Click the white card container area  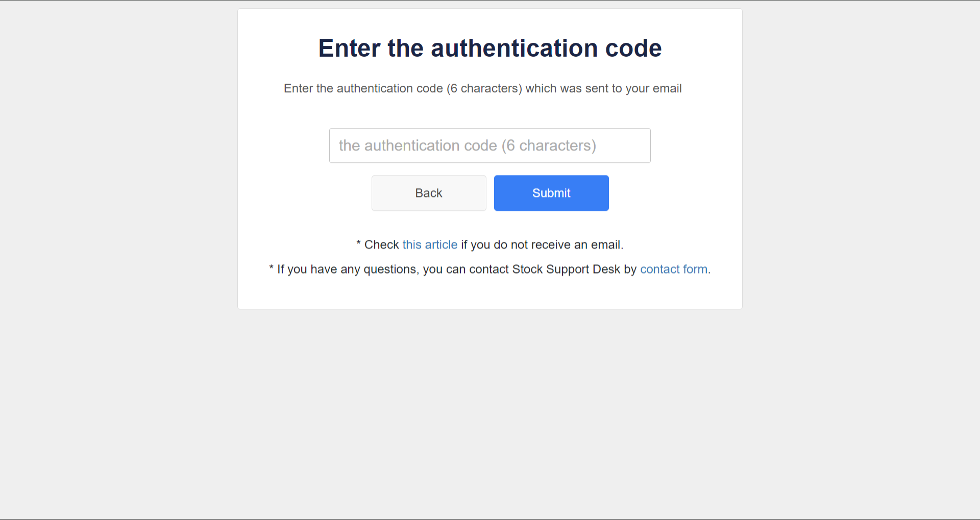(489, 296)
